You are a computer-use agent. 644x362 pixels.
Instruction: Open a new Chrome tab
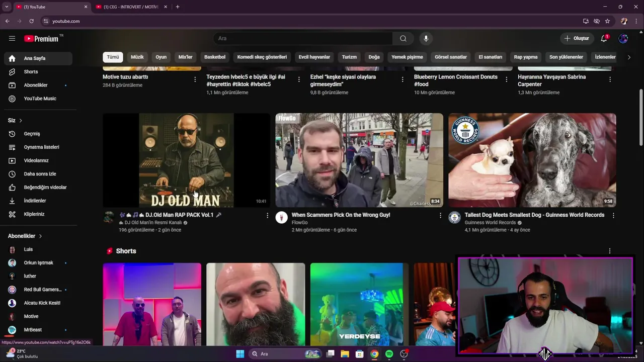pos(178,7)
